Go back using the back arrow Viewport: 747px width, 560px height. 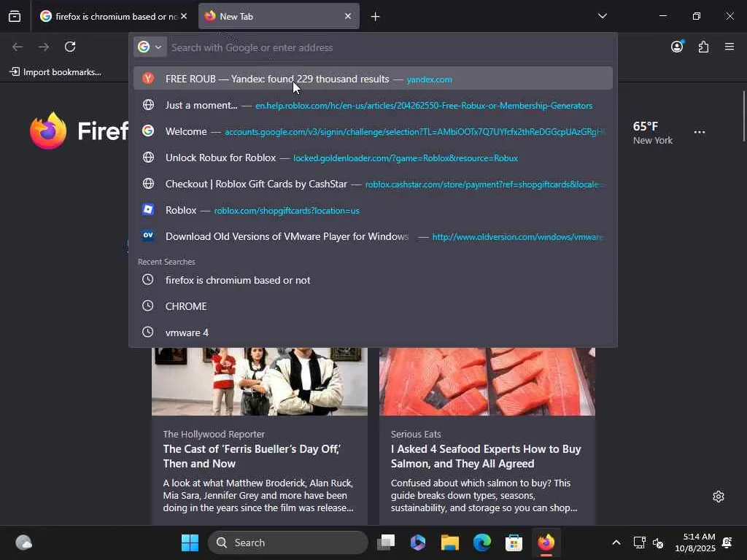[x=18, y=47]
